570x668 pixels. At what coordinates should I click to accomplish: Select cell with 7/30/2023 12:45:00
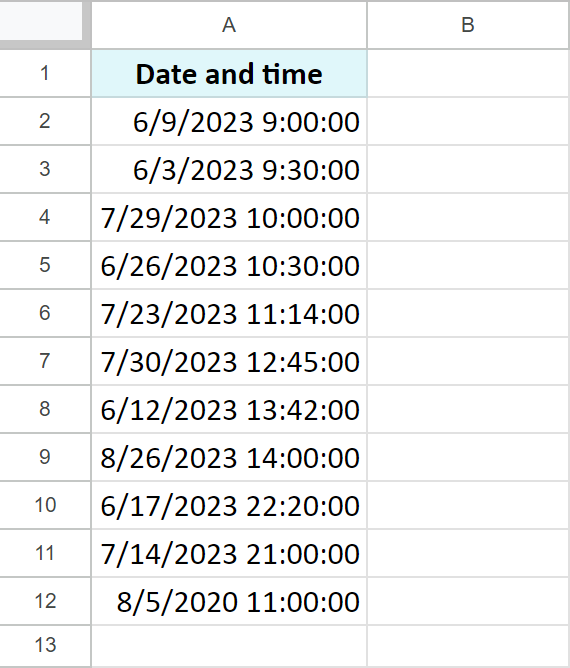coord(229,361)
